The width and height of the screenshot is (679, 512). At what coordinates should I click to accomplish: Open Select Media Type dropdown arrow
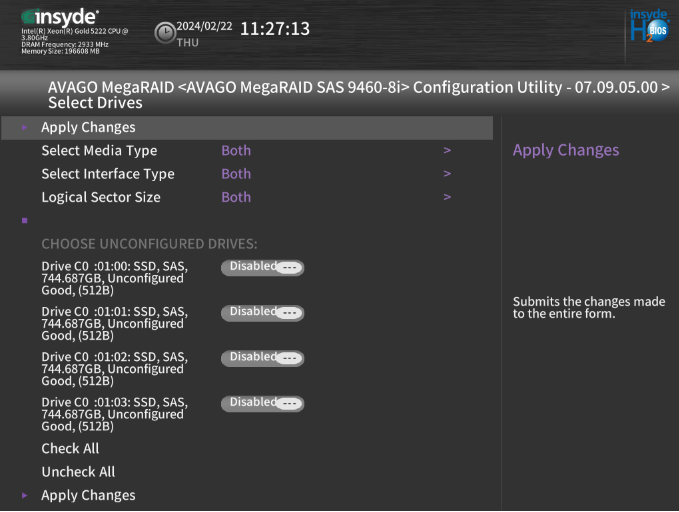pos(447,151)
